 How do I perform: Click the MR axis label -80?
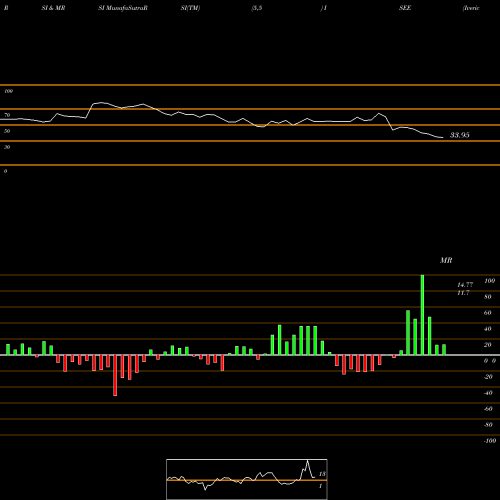click(x=488, y=425)
